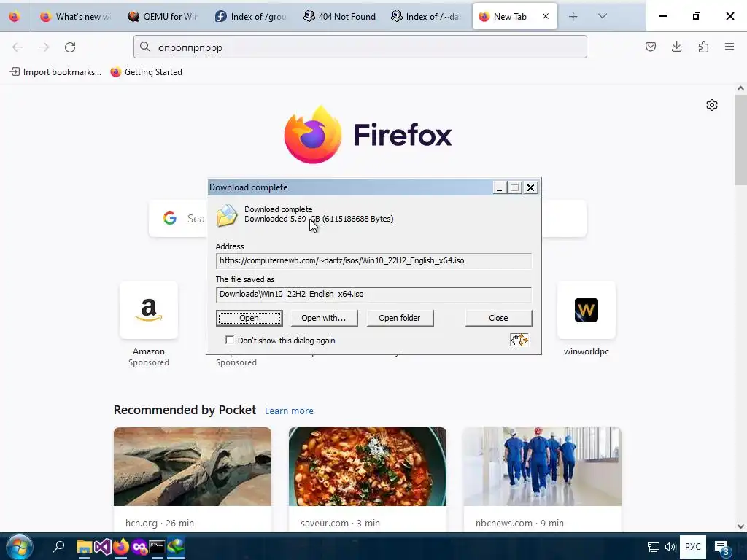The width and height of the screenshot is (747, 560).
Task: Click the saved file path field
Action: click(373, 295)
